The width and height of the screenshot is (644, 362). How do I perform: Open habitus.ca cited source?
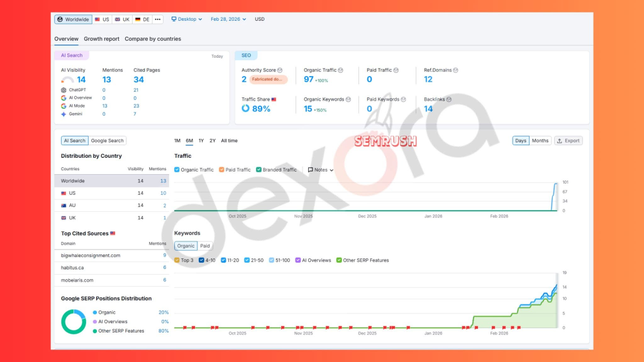72,268
